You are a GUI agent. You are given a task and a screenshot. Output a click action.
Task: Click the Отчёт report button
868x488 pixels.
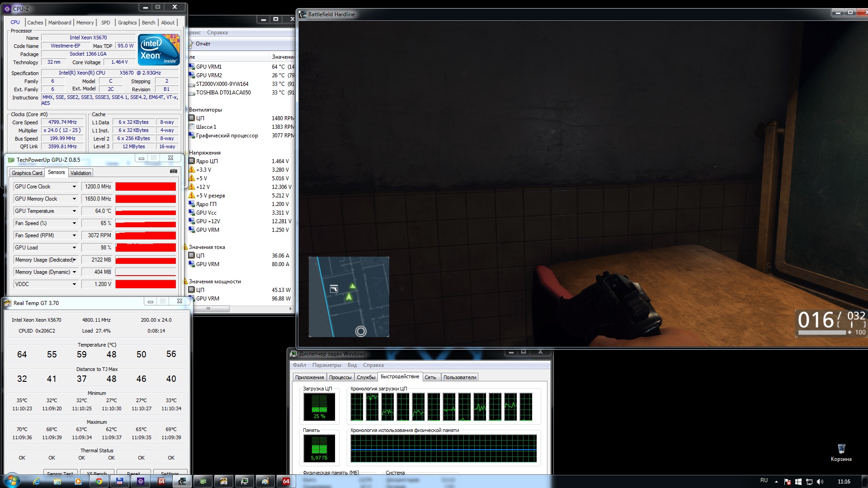(203, 44)
